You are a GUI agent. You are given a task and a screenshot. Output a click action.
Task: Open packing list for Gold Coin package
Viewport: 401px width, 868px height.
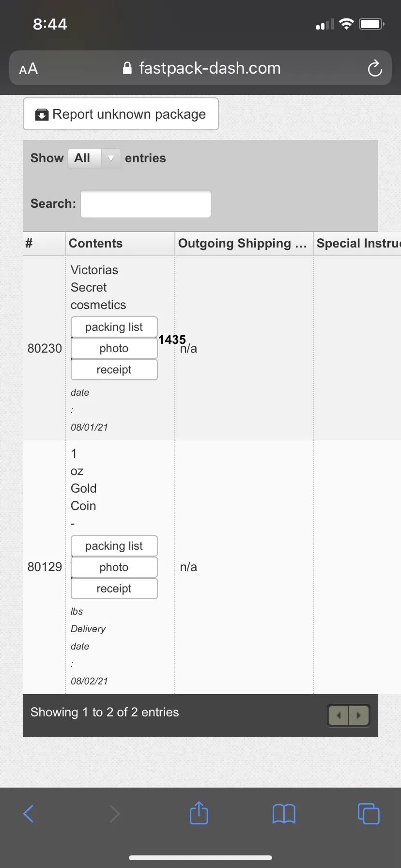click(x=114, y=546)
